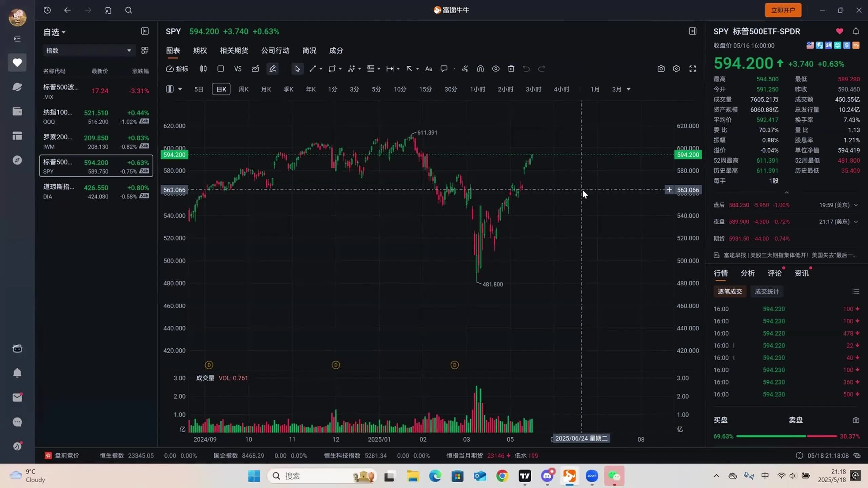Open WeChat from the Windows taskbar
This screenshot has width=868, height=488.
point(614,476)
